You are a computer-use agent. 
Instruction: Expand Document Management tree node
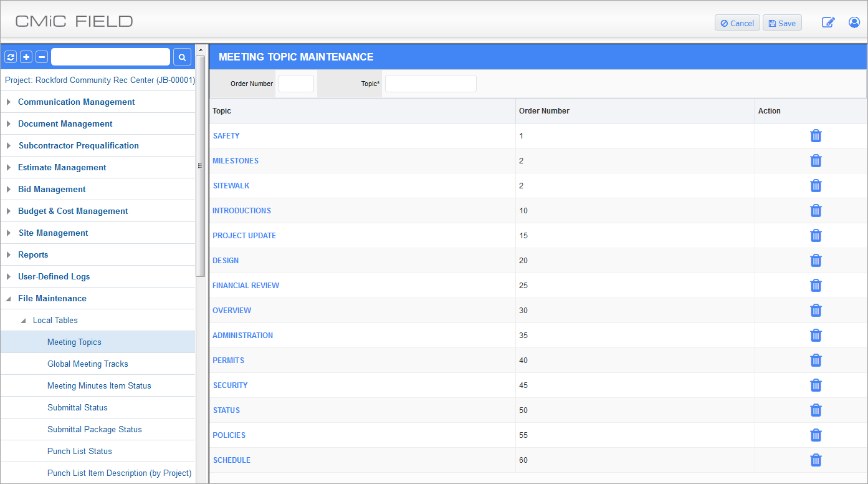click(x=9, y=123)
